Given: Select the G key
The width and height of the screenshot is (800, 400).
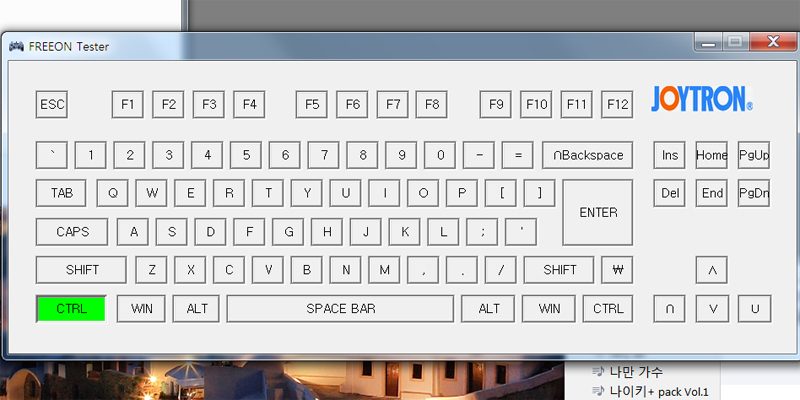Looking at the screenshot, I should click(x=288, y=232).
